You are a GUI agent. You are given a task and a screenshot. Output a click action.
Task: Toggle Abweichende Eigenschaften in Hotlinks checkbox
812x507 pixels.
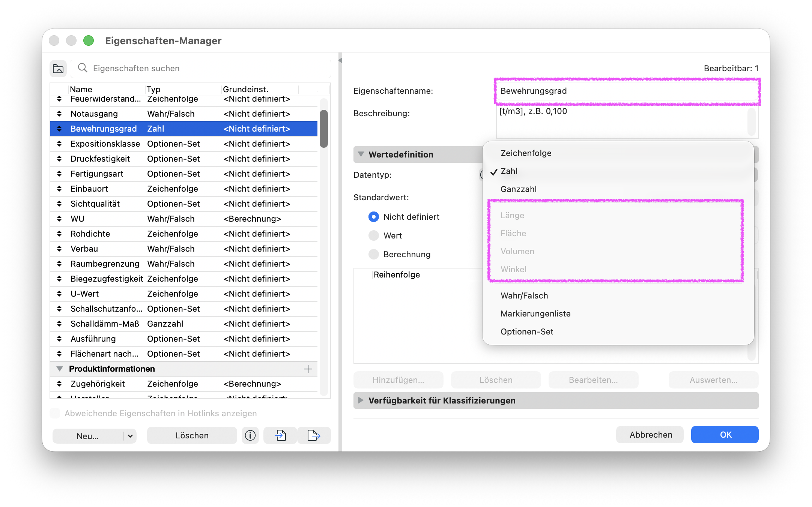pyautogui.click(x=55, y=413)
